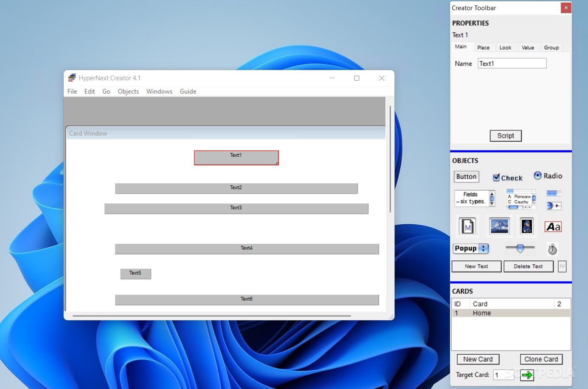Screen dimensions: 588x389
Task: Click the New Text button
Action: tap(476, 266)
